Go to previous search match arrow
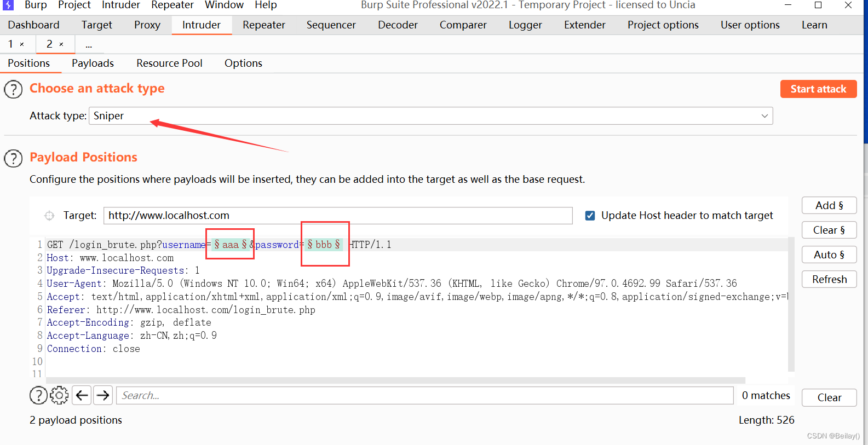Viewport: 868px width, 445px height. pos(82,395)
